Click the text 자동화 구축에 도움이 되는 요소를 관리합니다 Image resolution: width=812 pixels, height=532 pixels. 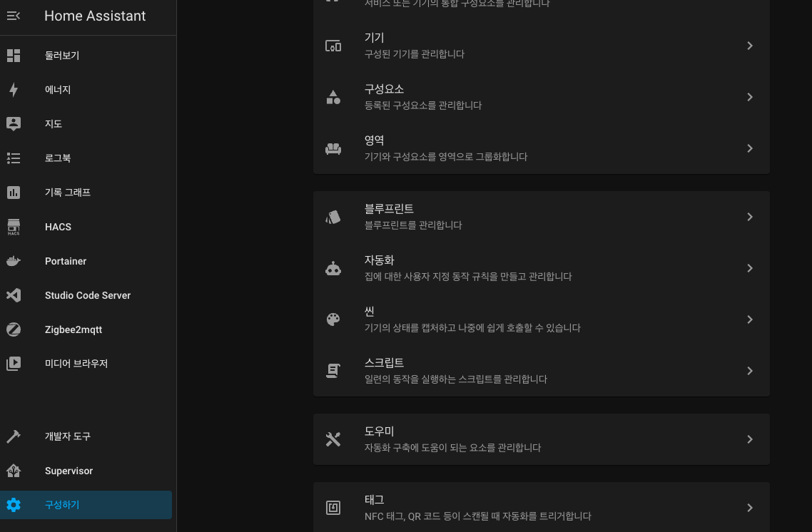[x=452, y=448]
